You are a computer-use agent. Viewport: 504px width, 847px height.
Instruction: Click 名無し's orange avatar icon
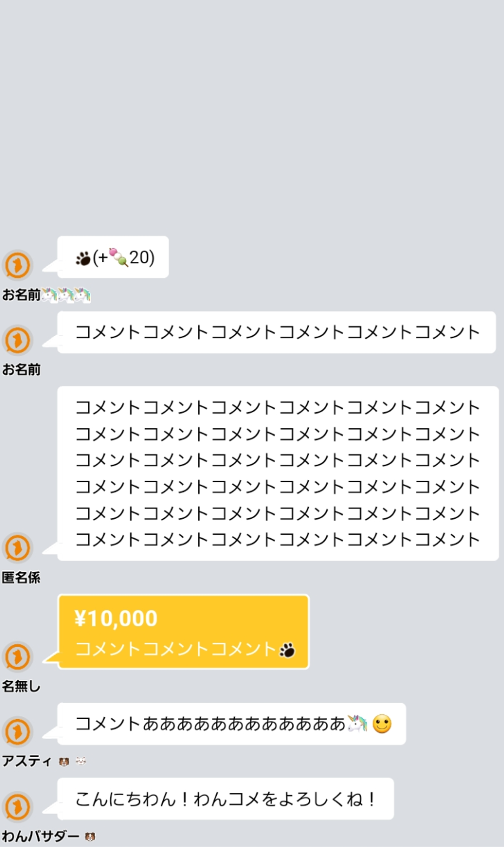coord(17,657)
